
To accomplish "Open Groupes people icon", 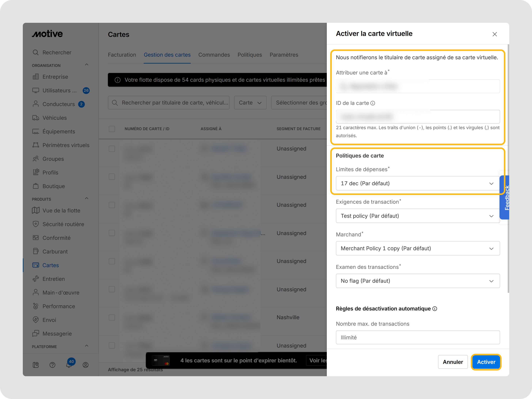I will 36,159.
